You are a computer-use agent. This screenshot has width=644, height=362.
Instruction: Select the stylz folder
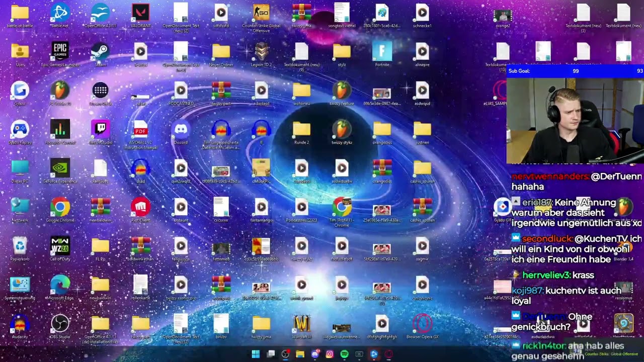point(342,54)
